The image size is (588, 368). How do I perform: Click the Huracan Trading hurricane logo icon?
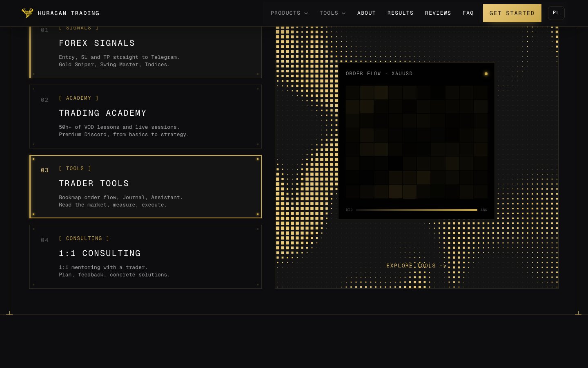click(x=27, y=13)
